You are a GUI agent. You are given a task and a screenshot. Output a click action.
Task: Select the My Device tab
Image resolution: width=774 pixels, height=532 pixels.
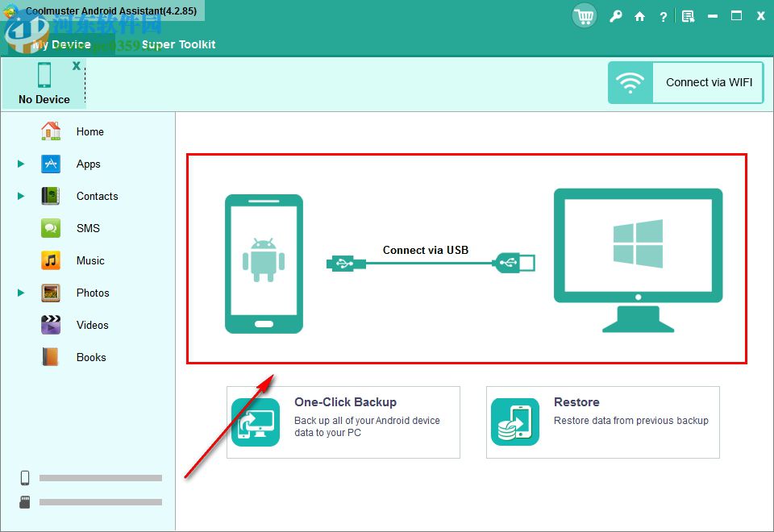(60, 44)
